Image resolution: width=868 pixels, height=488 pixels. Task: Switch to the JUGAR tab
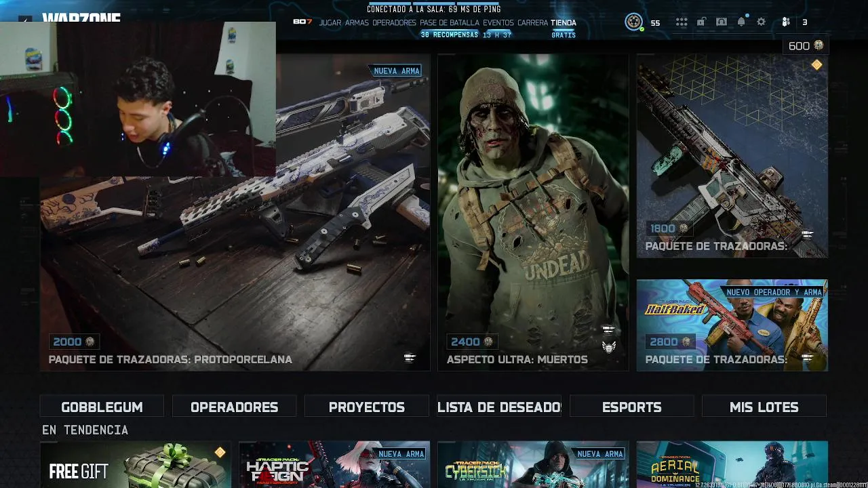(x=330, y=22)
